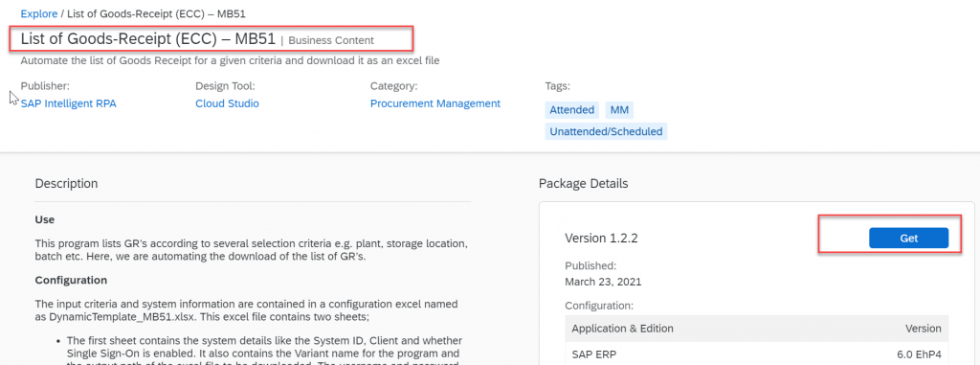This screenshot has width=980, height=365.
Task: Click the Application & Edition column header
Action: coord(622,329)
